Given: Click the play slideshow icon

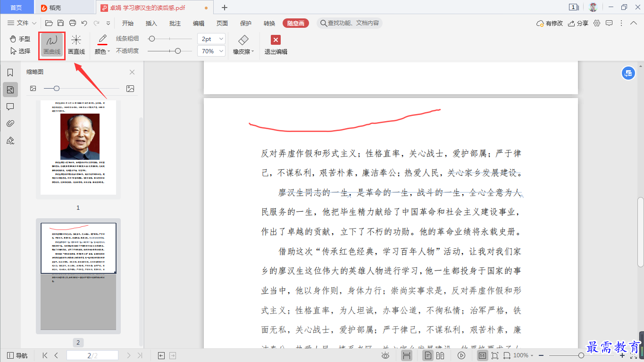Looking at the screenshot, I should point(462,355).
